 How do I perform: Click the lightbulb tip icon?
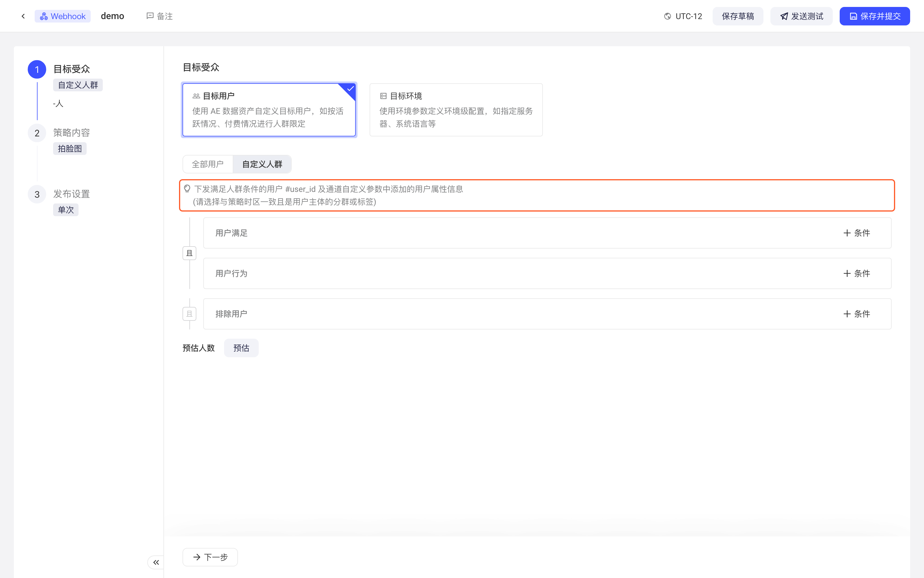(x=187, y=188)
